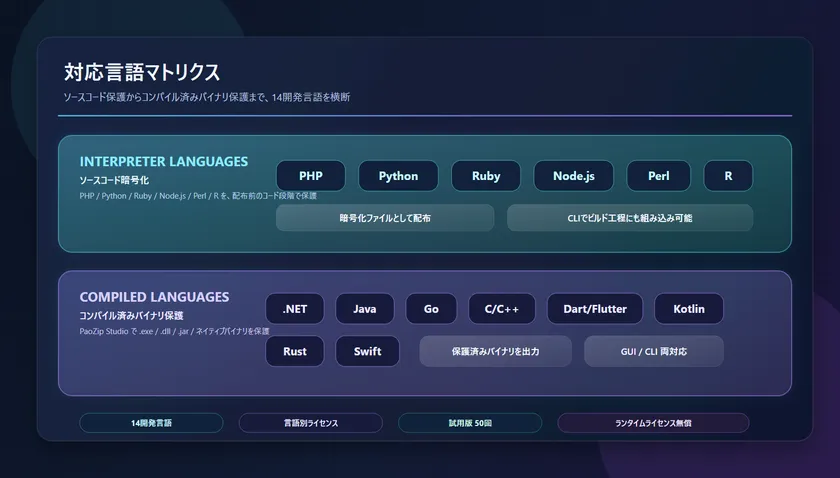
Task: Click the R language chip
Action: click(728, 176)
